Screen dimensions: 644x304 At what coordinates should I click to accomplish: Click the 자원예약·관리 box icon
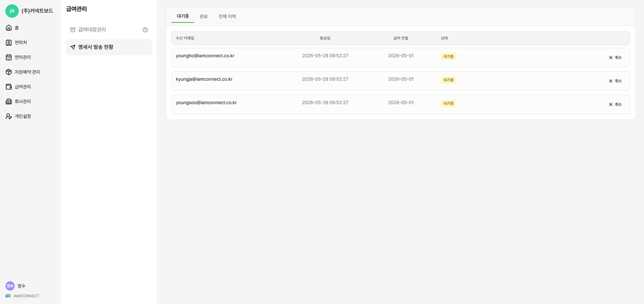(9, 72)
